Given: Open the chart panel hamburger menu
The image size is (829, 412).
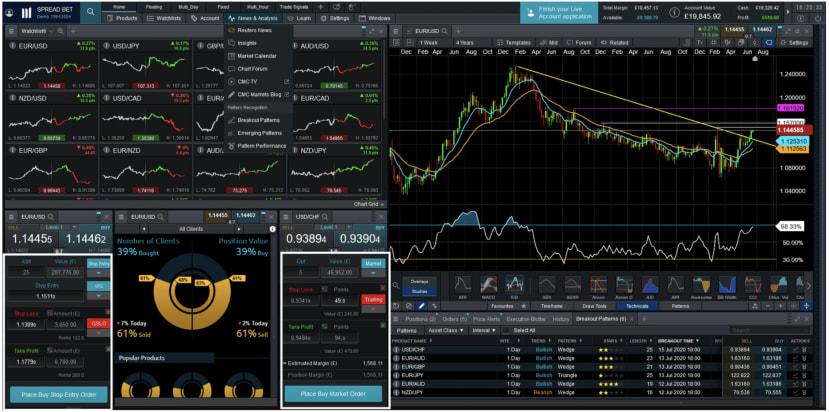Looking at the screenshot, I should click(x=395, y=31).
